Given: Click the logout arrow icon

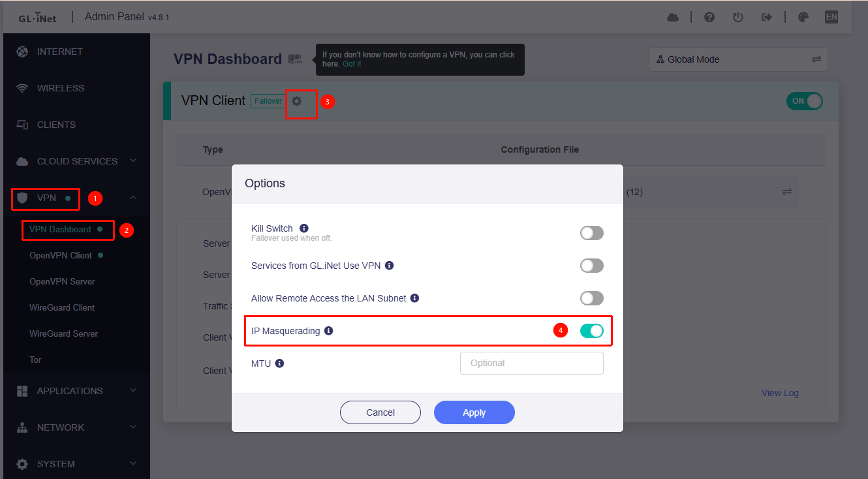Looking at the screenshot, I should [x=767, y=18].
